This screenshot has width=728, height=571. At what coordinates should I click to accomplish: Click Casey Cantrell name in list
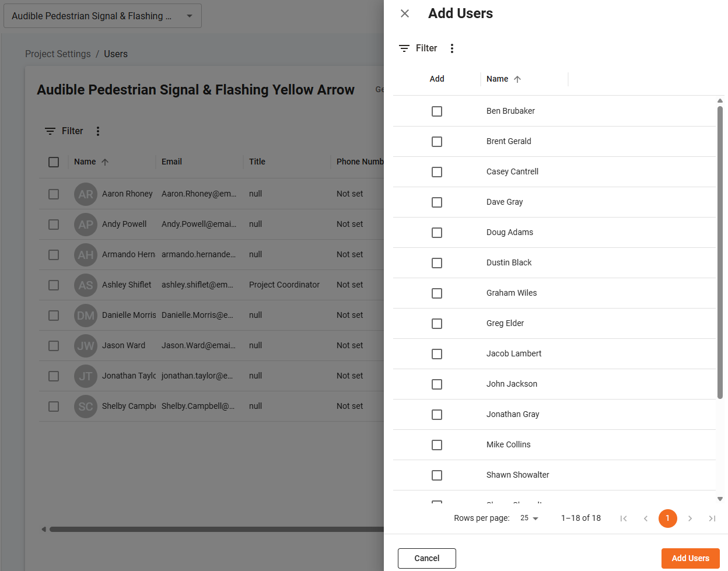pyautogui.click(x=512, y=172)
